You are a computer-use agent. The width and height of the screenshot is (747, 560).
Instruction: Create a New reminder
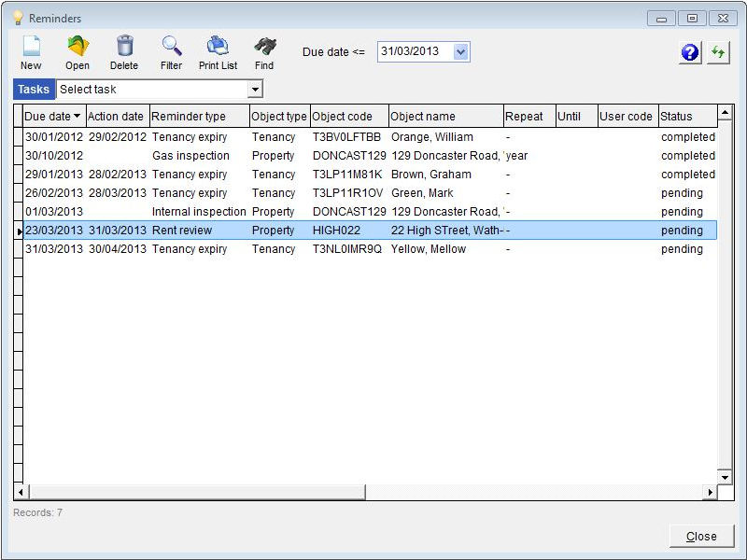pos(31,53)
